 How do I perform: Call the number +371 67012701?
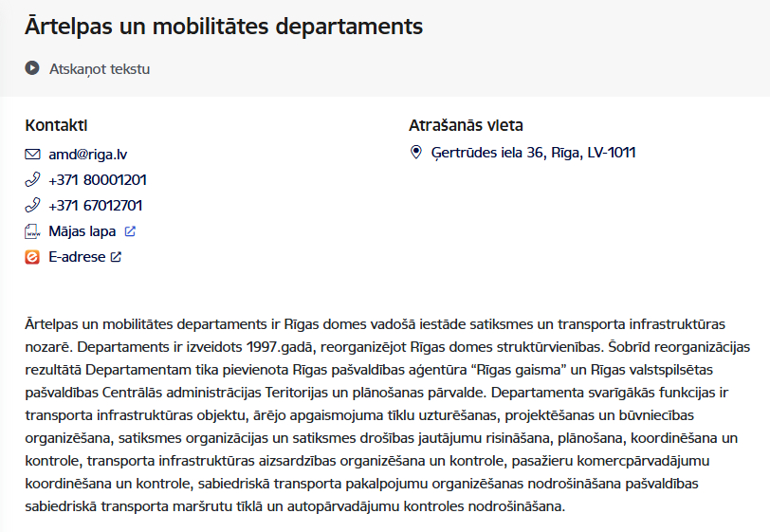point(96,205)
